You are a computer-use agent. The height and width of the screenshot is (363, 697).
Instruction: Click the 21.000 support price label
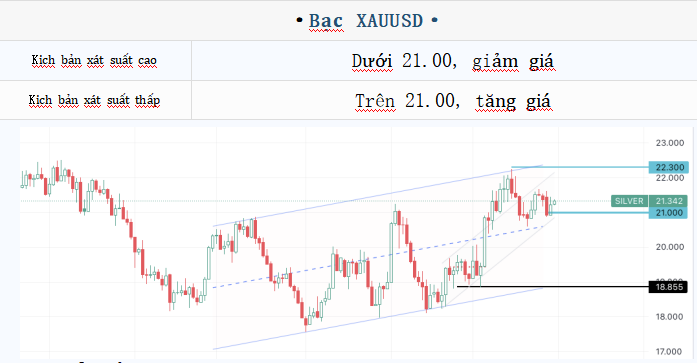(669, 213)
